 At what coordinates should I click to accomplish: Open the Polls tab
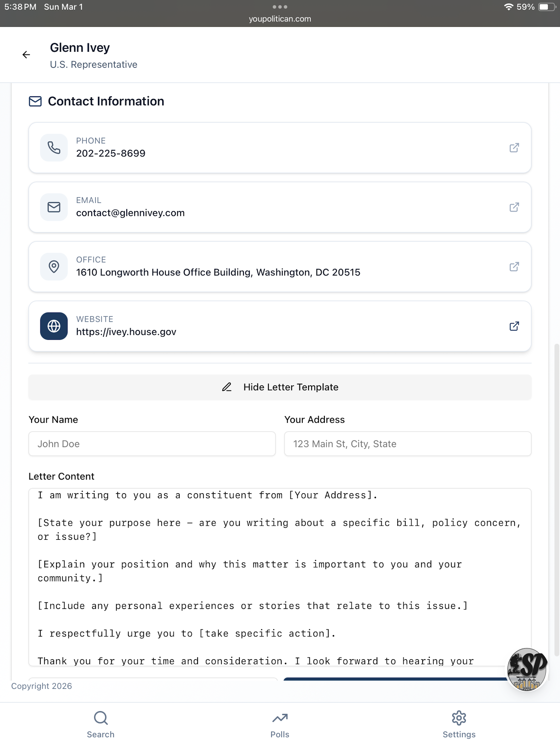[280, 725]
